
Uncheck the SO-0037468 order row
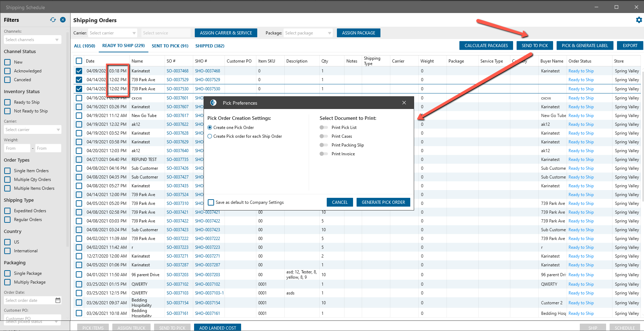79,71
